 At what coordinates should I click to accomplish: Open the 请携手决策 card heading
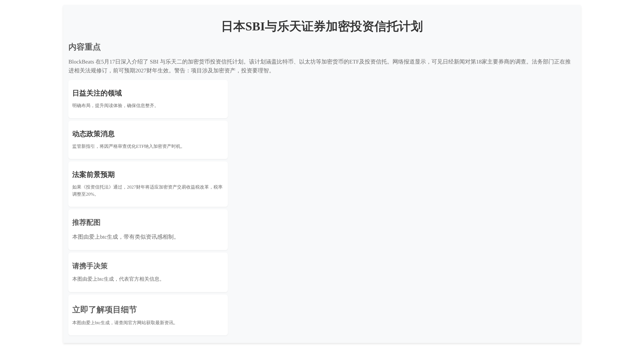[x=90, y=266]
